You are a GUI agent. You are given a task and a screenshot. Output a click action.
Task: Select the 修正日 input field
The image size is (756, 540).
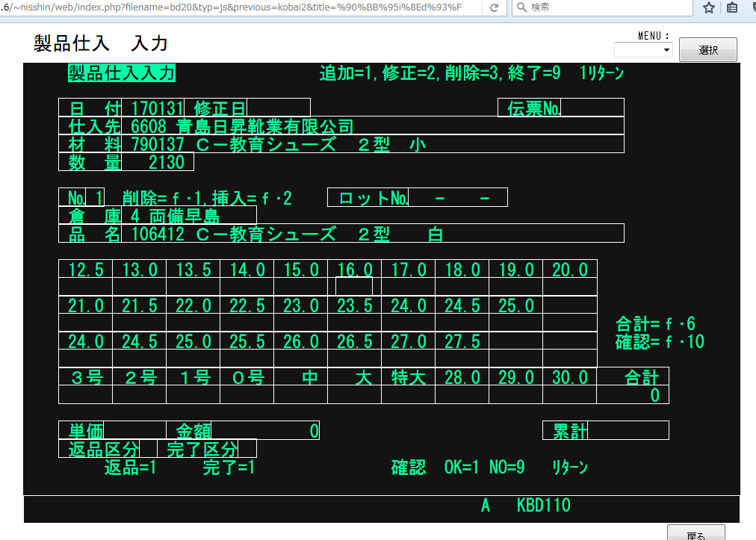tap(278, 108)
